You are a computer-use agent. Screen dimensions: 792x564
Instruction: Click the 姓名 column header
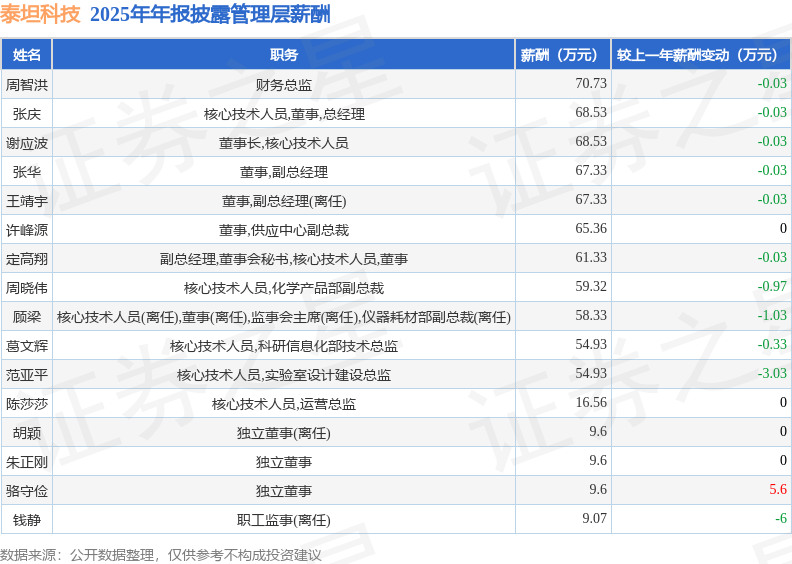26,55
